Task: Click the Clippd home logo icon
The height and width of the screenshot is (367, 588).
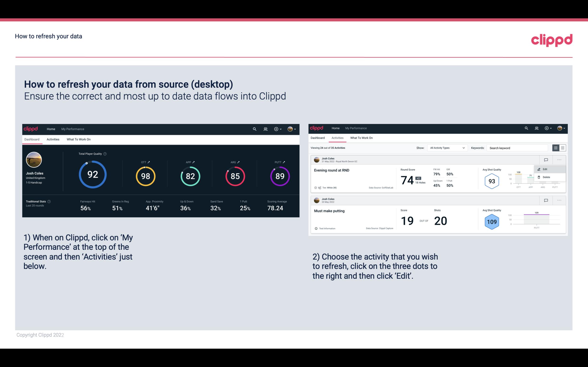Action: 31,129
